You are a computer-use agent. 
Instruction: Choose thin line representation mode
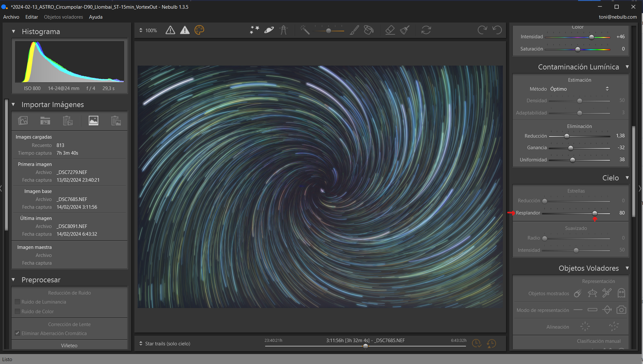[578, 310]
